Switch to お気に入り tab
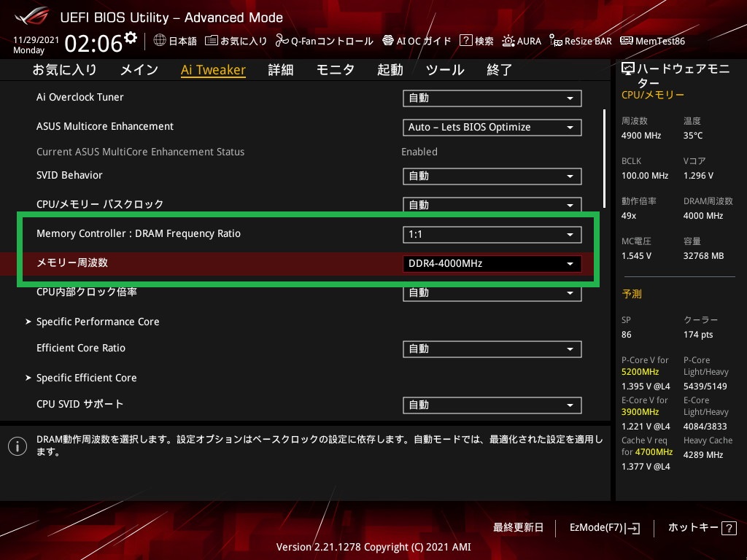This screenshot has height=560, width=747. point(64,70)
